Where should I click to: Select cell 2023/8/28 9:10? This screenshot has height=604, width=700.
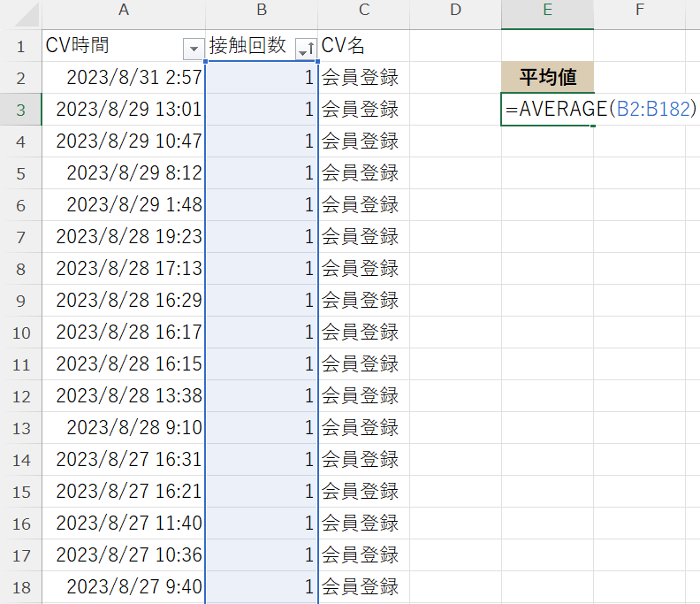(x=124, y=427)
